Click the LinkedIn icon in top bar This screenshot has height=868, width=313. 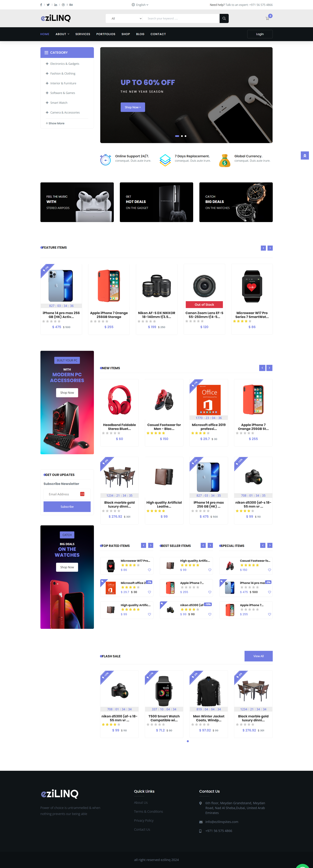(56, 5)
